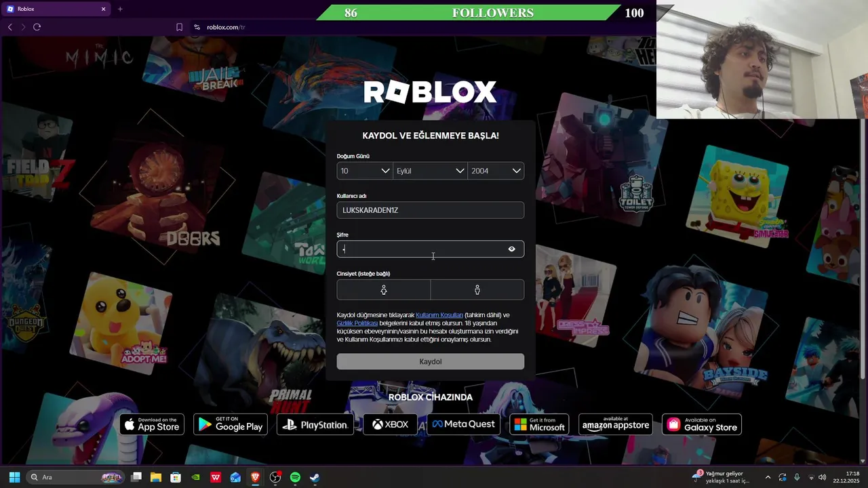Open the birth day dropdown showing 10
The image size is (868, 488).
(x=365, y=171)
